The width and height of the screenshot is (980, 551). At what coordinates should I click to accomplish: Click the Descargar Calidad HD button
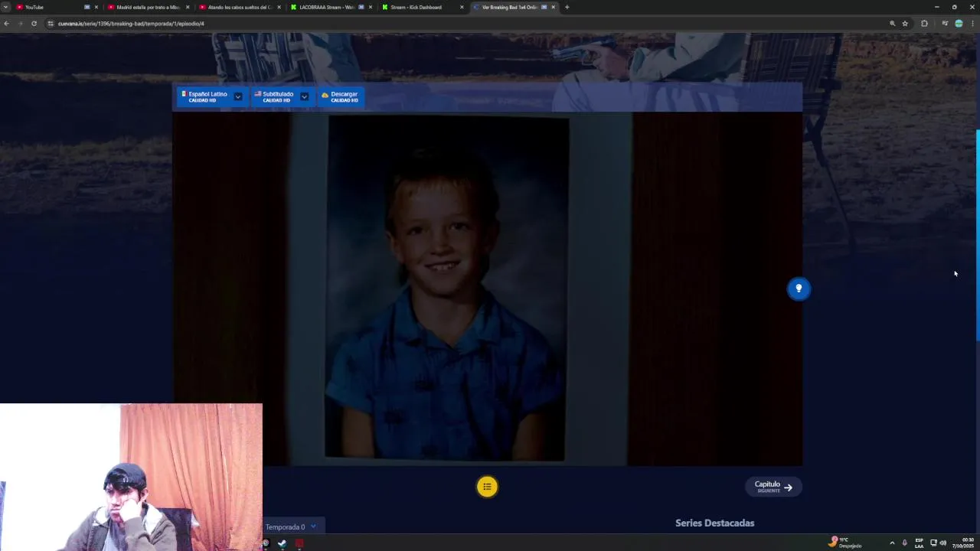coord(341,97)
